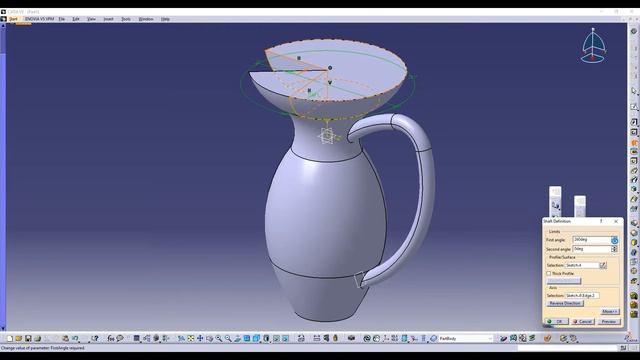The width and height of the screenshot is (640, 360).
Task: Click the orange right-toolbar icon
Action: (x=634, y=142)
